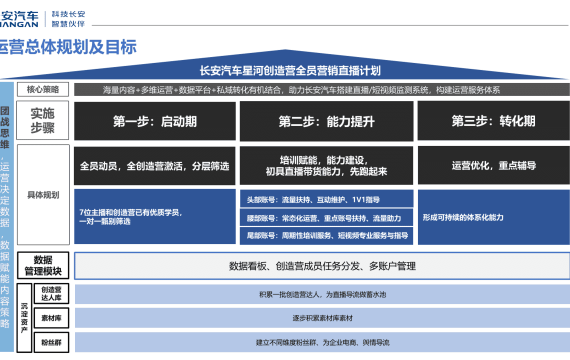The image size is (570, 360).
Task: Click the 头部账号 row
Action: click(x=326, y=199)
